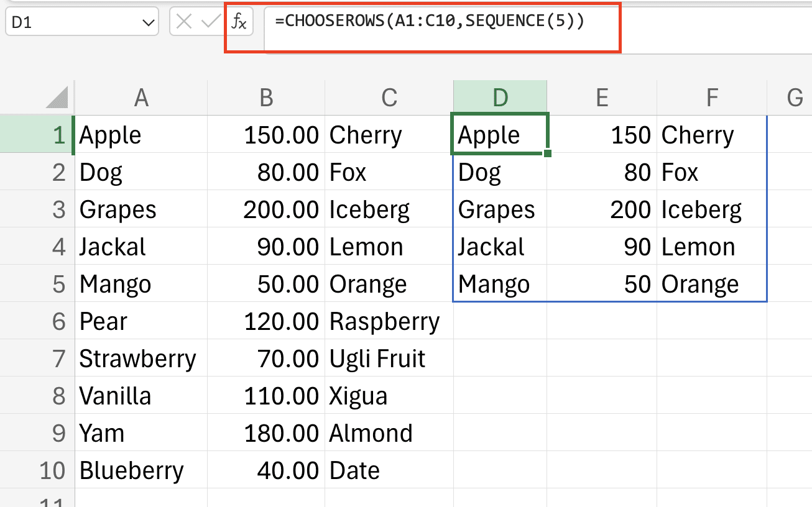Click cell E3 with value 200
Image resolution: width=812 pixels, height=507 pixels.
tap(602, 209)
